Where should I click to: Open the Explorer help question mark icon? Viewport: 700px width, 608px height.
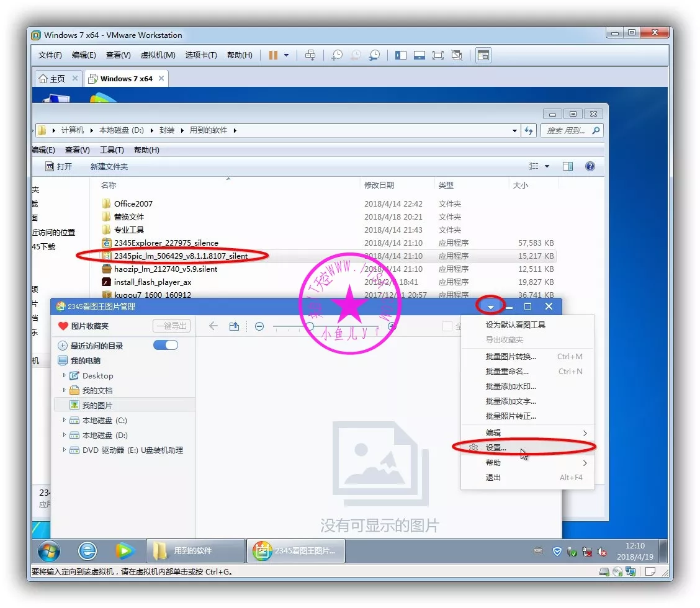[x=590, y=166]
